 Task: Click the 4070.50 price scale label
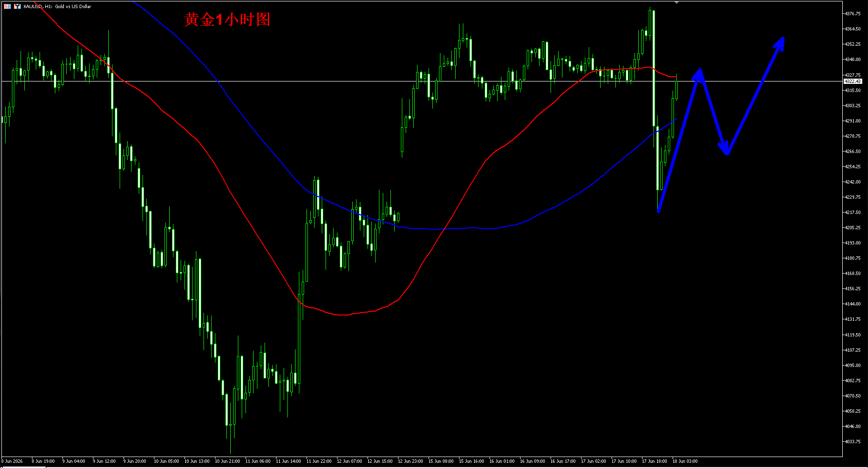click(853, 396)
